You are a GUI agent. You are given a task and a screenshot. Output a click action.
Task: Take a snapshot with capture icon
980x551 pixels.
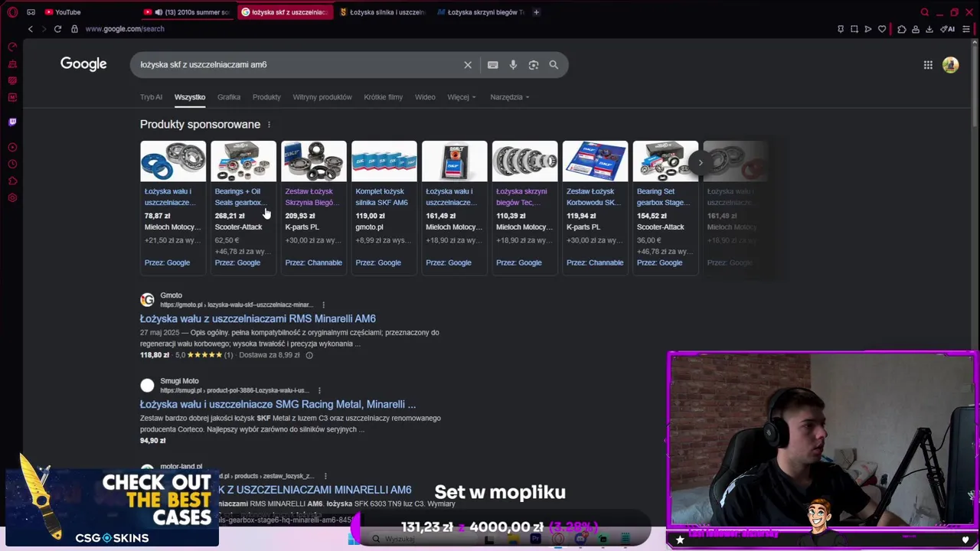pyautogui.click(x=854, y=29)
